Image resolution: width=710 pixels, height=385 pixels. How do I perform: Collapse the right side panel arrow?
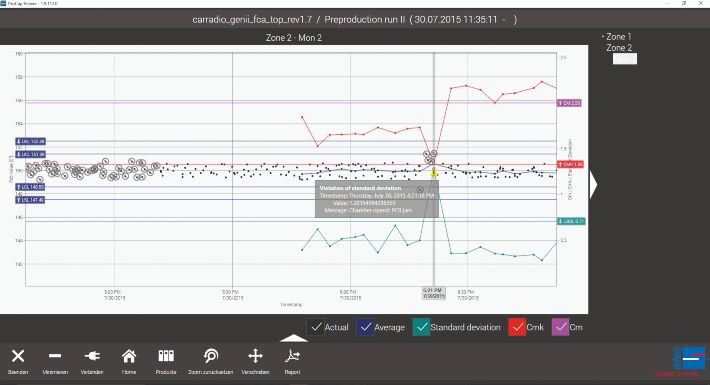tap(594, 184)
